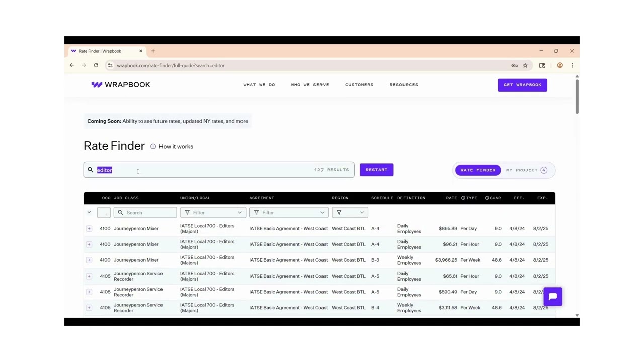This screenshot has width=644, height=362.
Task: Open the Resources menu
Action: (404, 85)
